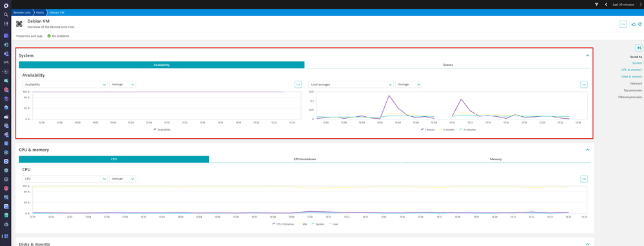Toggle the User legend series
The image size is (644, 246).
(333, 224)
